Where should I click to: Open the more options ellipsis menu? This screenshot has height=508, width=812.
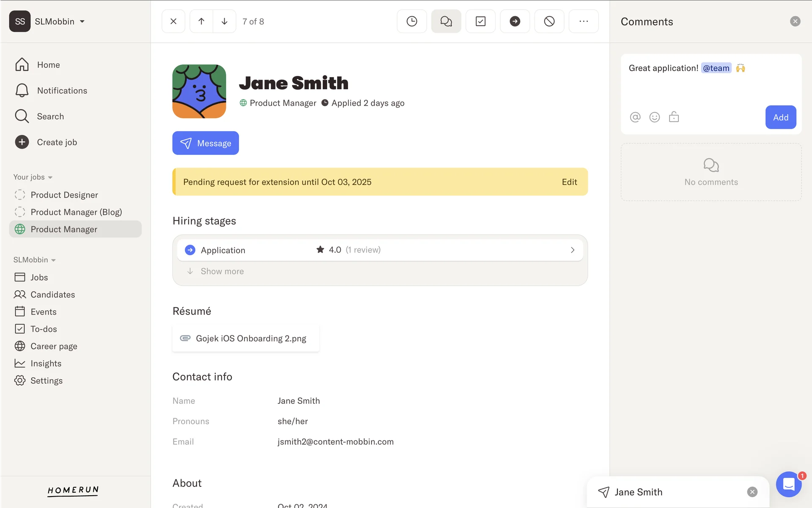click(x=583, y=21)
